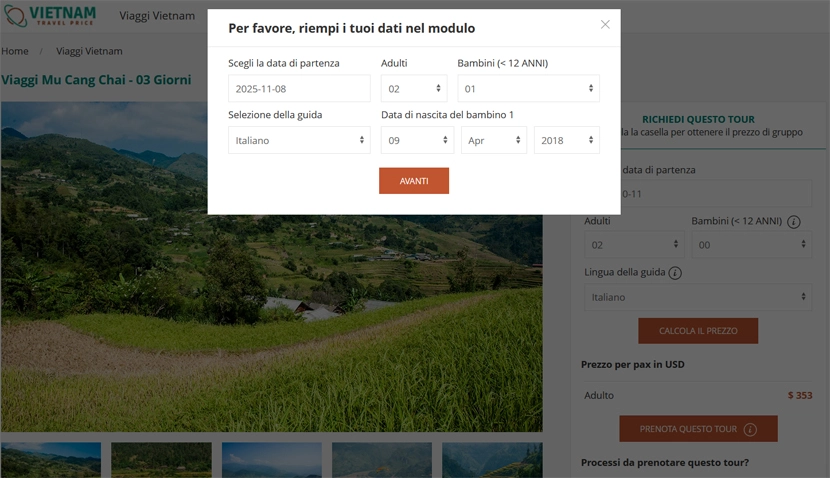Viewport: 830px width, 478px height.
Task: Open the Bambini dropdown in dialog
Action: click(x=528, y=88)
